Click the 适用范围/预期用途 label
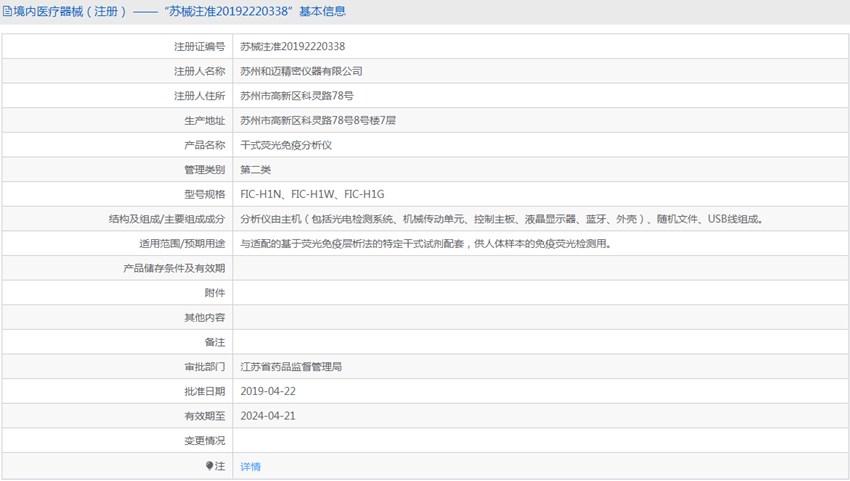This screenshot has width=850, height=481. (182, 243)
